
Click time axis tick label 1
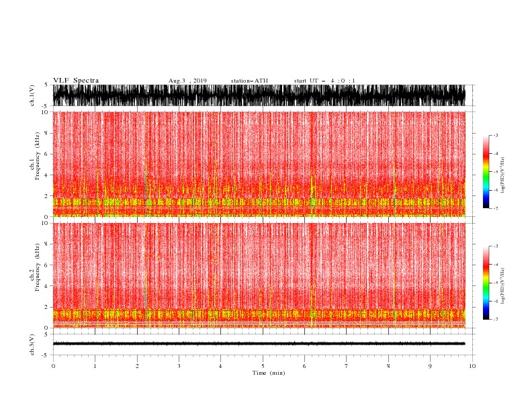(x=95, y=366)
